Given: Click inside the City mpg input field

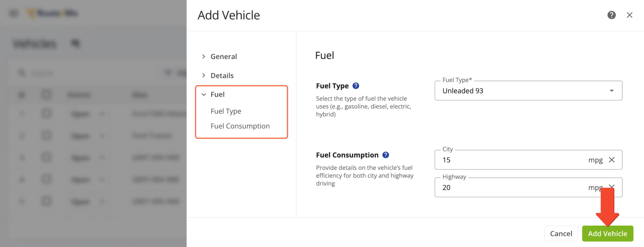Looking at the screenshot, I should 503,160.
